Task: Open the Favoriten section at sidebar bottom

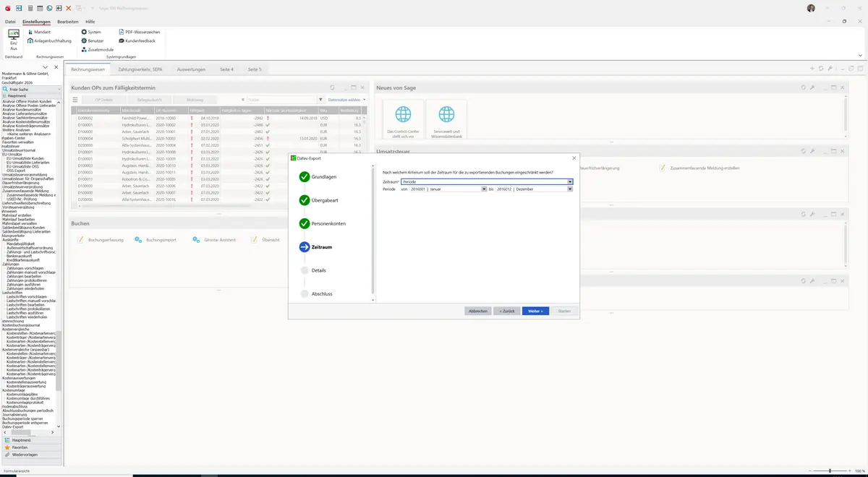Action: [30, 447]
